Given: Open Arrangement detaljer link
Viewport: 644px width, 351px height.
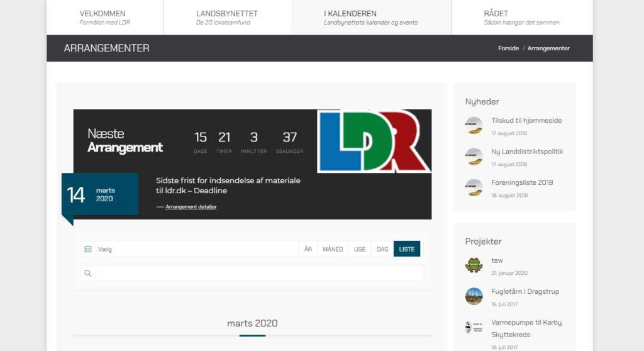Looking at the screenshot, I should tap(191, 207).
